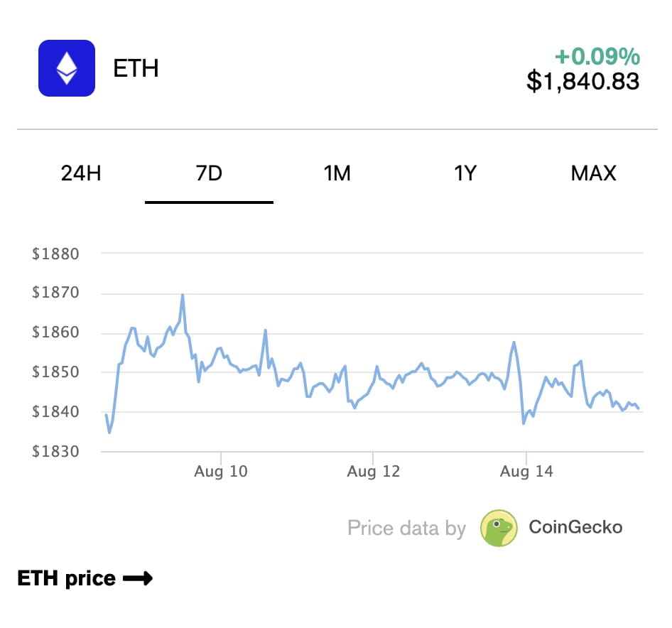Click the chart's peak near Aug 10
This screenshot has height=628, width=672.
tap(183, 295)
